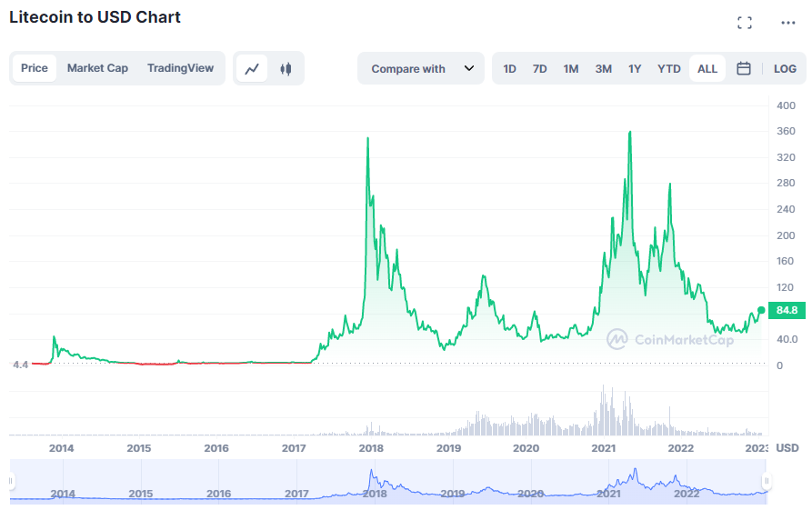The height and width of the screenshot is (510, 812).
Task: Set time range to YTD
Action: pyautogui.click(x=668, y=69)
